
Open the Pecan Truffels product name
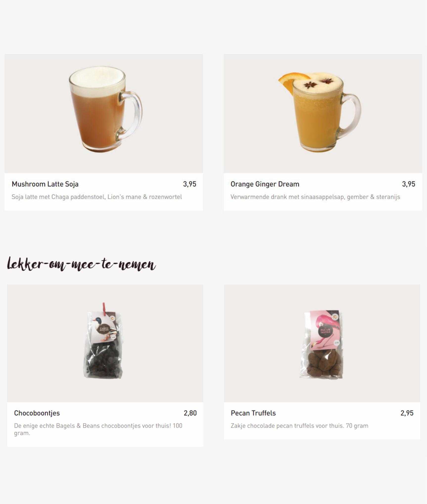point(253,413)
